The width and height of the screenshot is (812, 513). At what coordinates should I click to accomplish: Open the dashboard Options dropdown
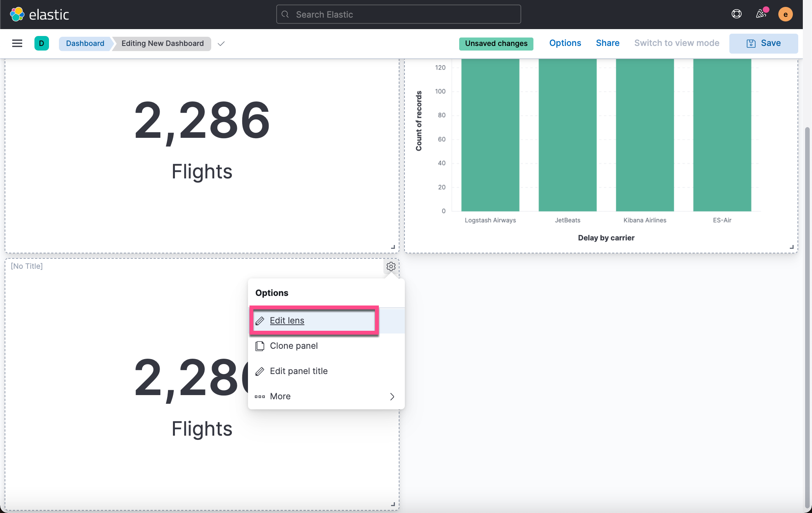pos(565,43)
